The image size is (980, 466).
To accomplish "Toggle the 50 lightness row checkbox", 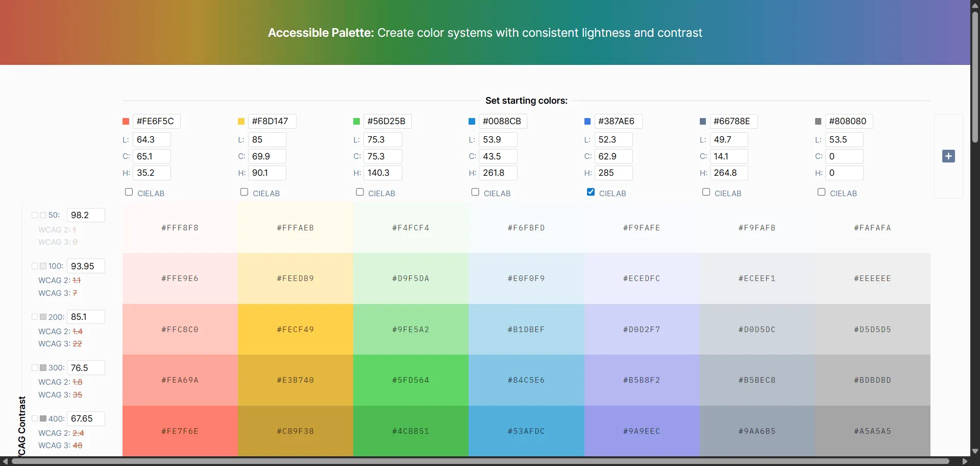I will click(x=35, y=215).
